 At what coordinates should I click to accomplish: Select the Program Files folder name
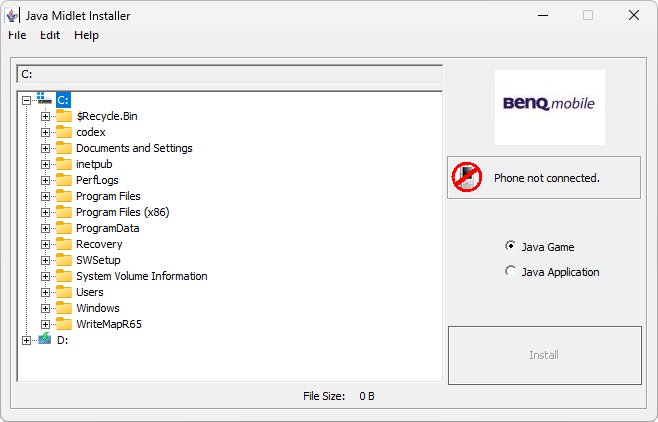pyautogui.click(x=108, y=196)
